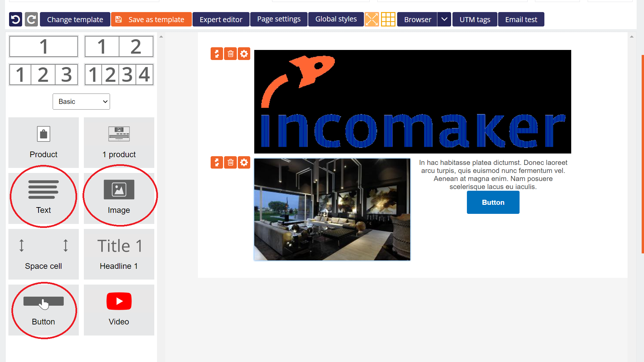Screen dimensions: 644x362
Task: Click the canvas scrollbar up arrow
Action: (632, 37)
